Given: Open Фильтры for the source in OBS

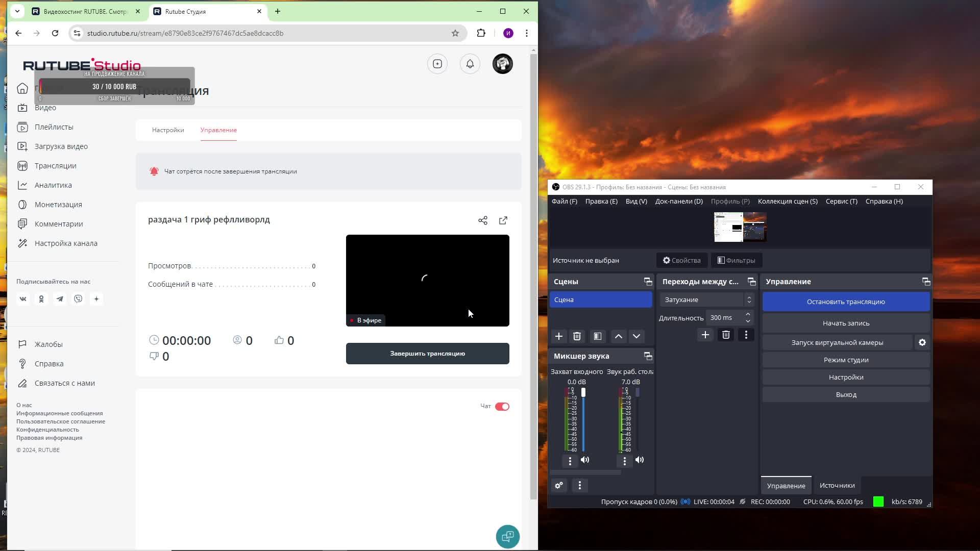Looking at the screenshot, I should click(737, 261).
